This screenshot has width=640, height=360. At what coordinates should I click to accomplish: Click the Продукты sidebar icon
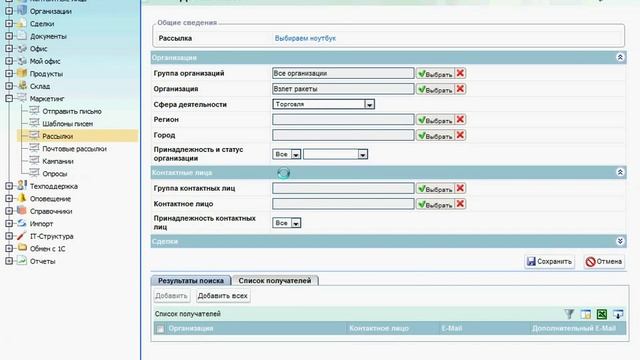point(22,73)
